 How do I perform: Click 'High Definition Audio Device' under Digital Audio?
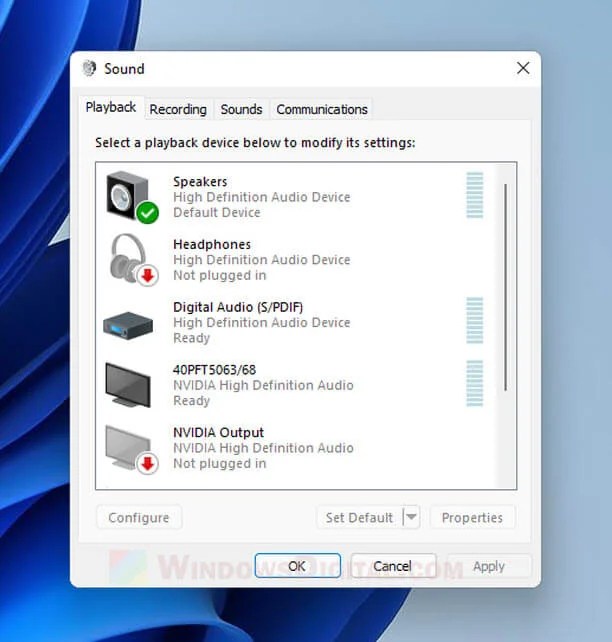(262, 323)
